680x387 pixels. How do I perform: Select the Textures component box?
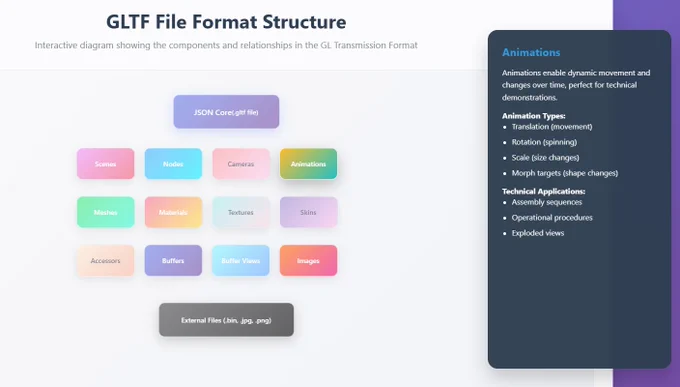click(x=241, y=212)
